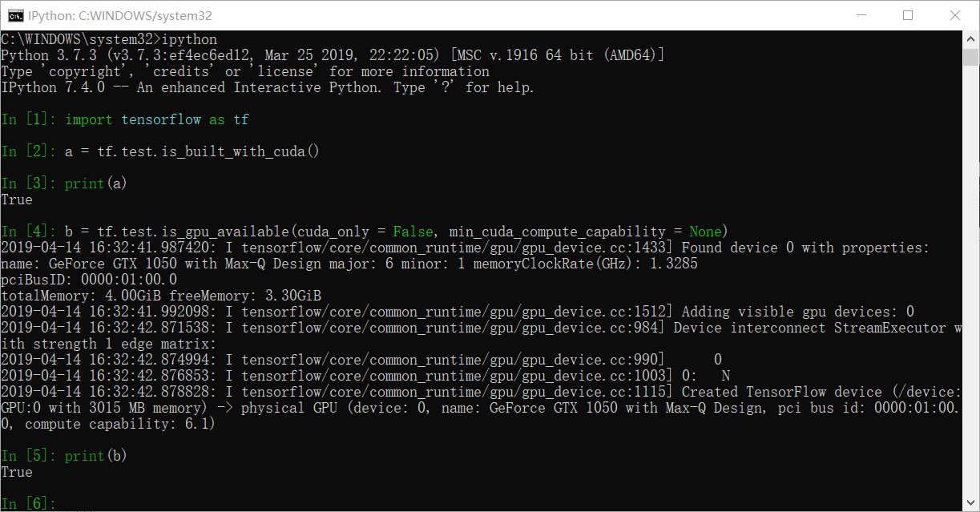Click the console icon in title bar
980x512 pixels.
[x=15, y=15]
